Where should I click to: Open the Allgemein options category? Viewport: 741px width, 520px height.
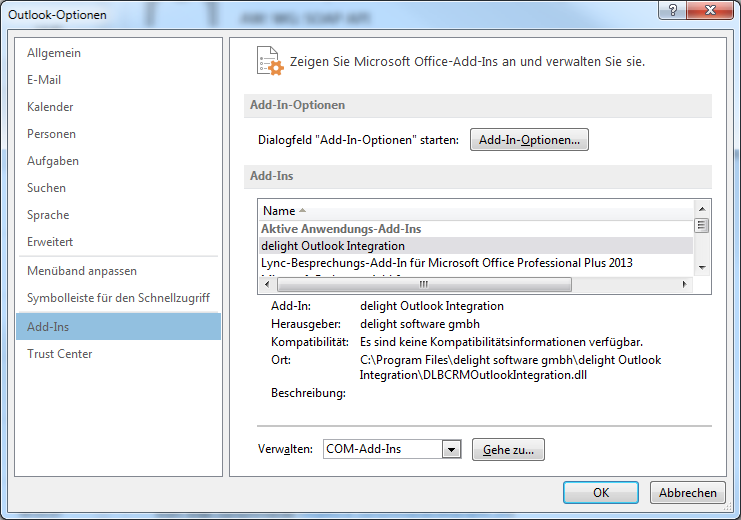[x=54, y=53]
